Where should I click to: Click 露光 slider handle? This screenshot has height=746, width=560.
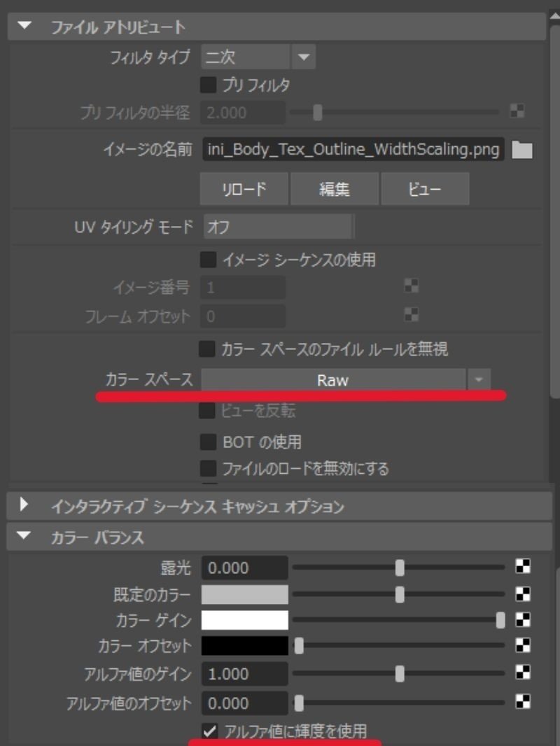[x=400, y=568]
